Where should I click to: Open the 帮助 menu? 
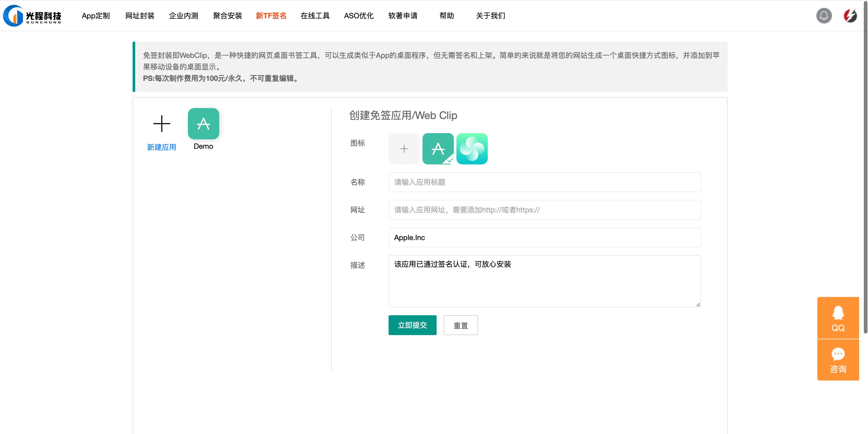pyautogui.click(x=447, y=15)
